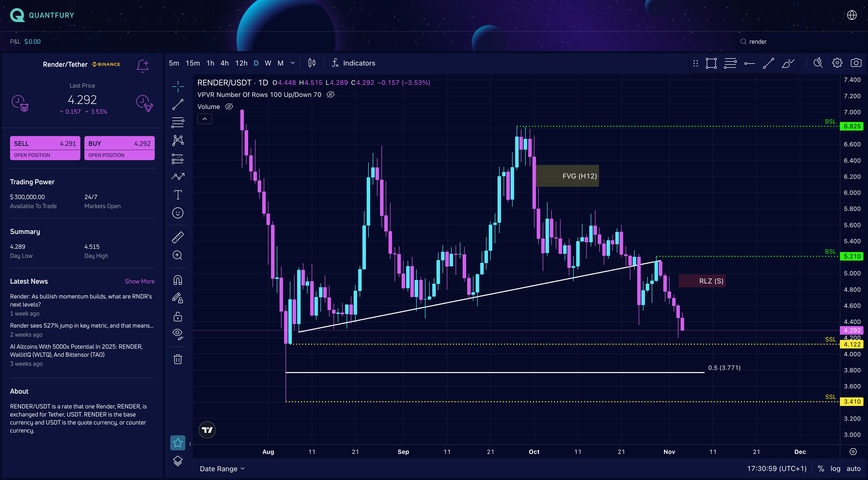Open time axis settings target icon
This screenshot has height=480, width=868.
click(x=853, y=452)
